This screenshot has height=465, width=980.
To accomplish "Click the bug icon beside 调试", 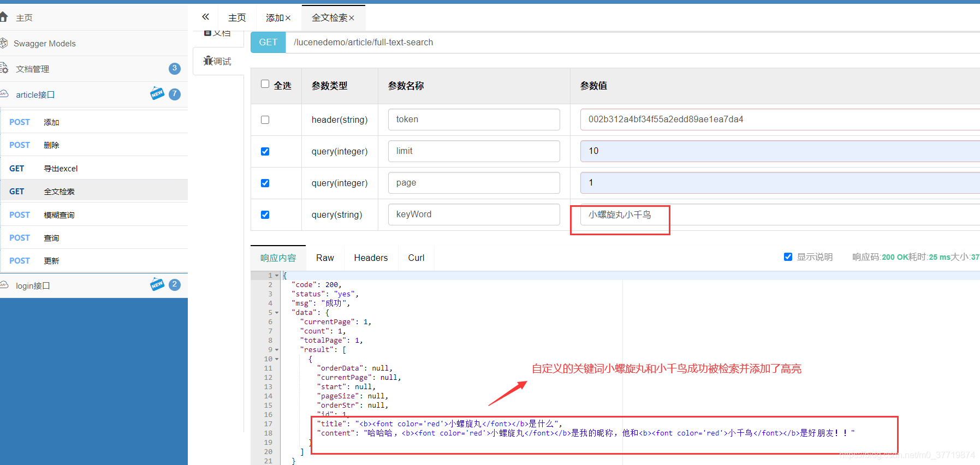I will coord(208,61).
